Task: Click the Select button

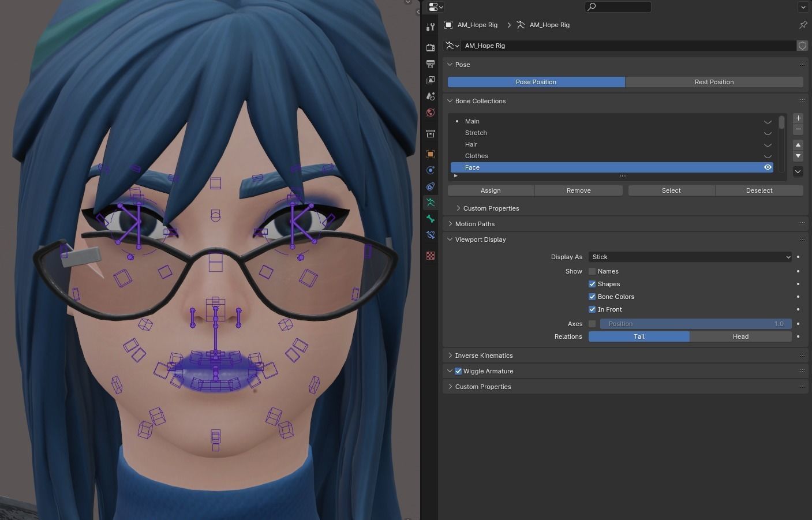Action: click(x=671, y=190)
